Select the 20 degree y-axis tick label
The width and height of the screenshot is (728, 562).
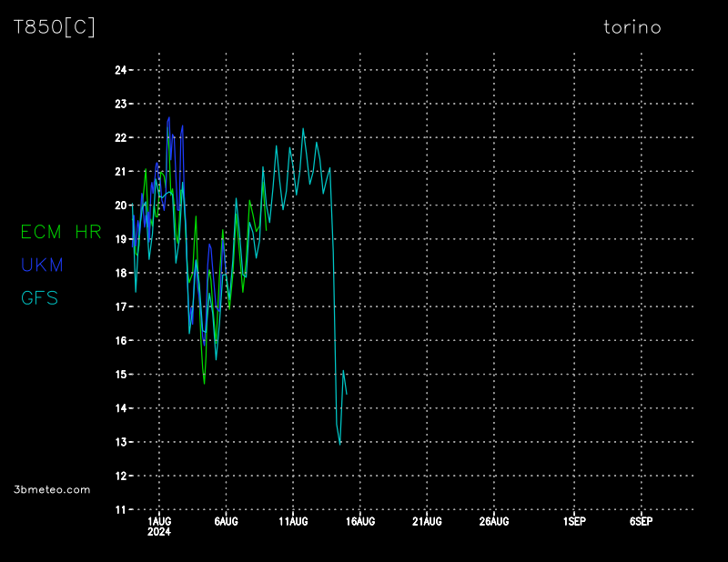pyautogui.click(x=120, y=206)
